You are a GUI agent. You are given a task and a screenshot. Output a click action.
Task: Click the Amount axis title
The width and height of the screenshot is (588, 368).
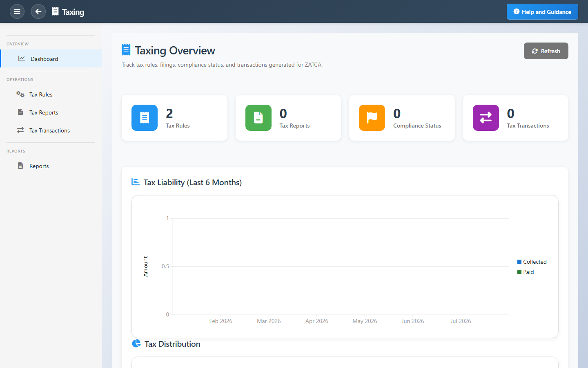(146, 267)
